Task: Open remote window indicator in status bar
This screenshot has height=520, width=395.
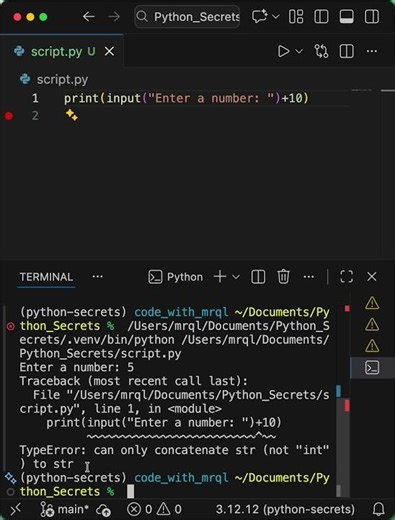Action: [15, 509]
